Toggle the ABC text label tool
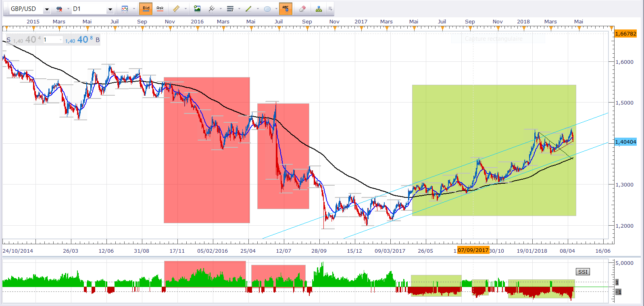The image size is (644, 306). pyautogui.click(x=286, y=8)
